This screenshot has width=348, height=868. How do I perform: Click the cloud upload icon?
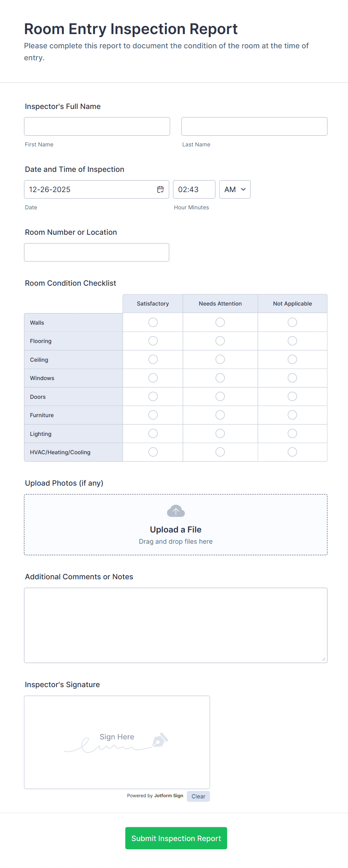175,510
